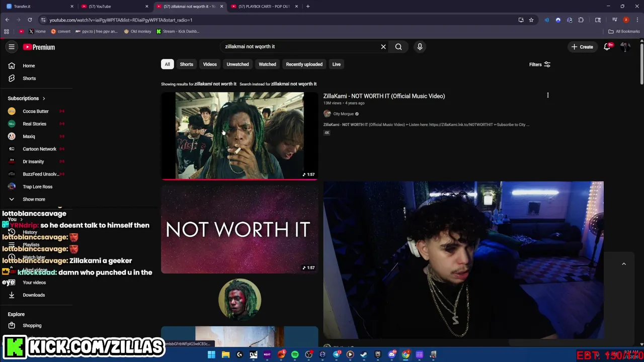The image size is (644, 362).
Task: Open the Cocoa Butter subscription
Action: tap(35, 111)
